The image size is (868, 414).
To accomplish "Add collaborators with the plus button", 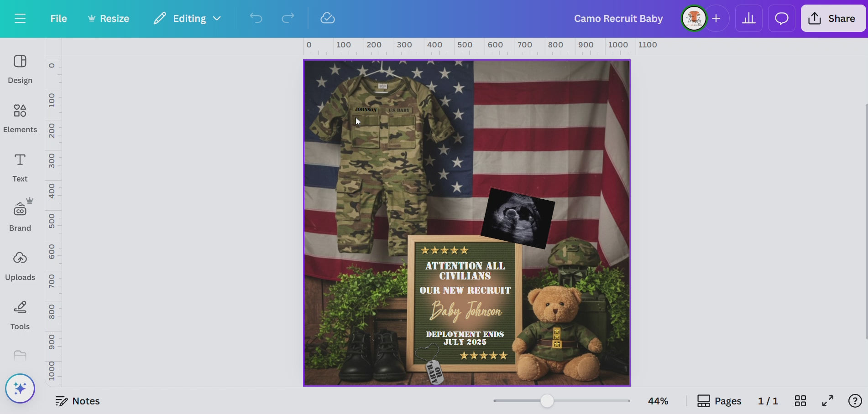I will (x=716, y=19).
